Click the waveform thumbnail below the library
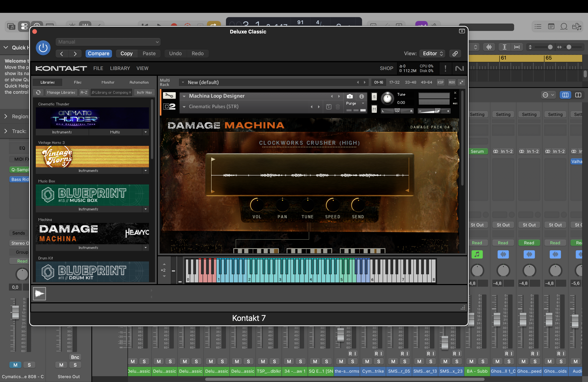This screenshot has width=588, height=382. (39, 294)
